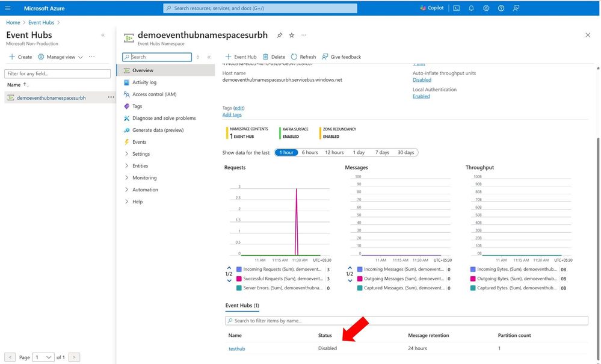The image size is (601, 364).
Task: Pin the namespace to dashboard
Action: click(x=280, y=35)
